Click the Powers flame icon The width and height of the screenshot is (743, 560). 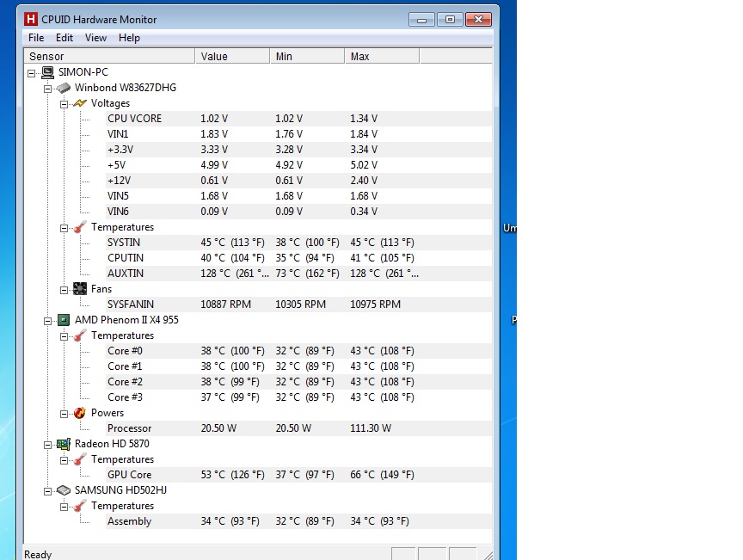click(80, 413)
